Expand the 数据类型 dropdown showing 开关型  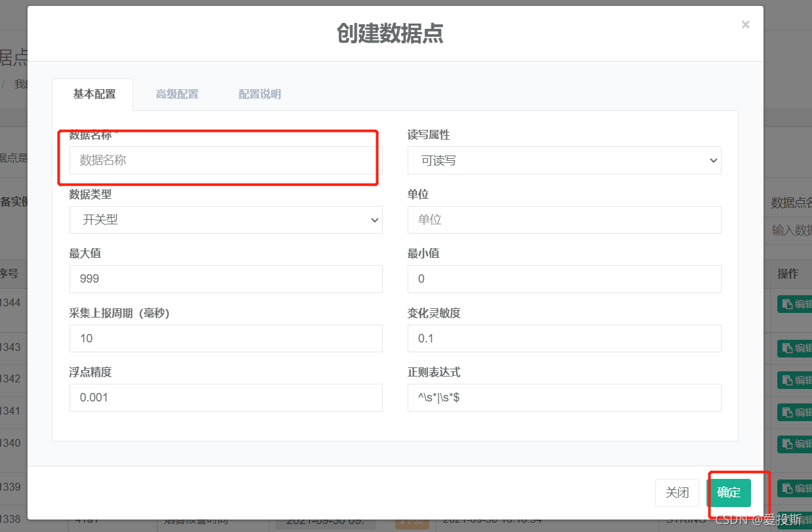click(225, 220)
